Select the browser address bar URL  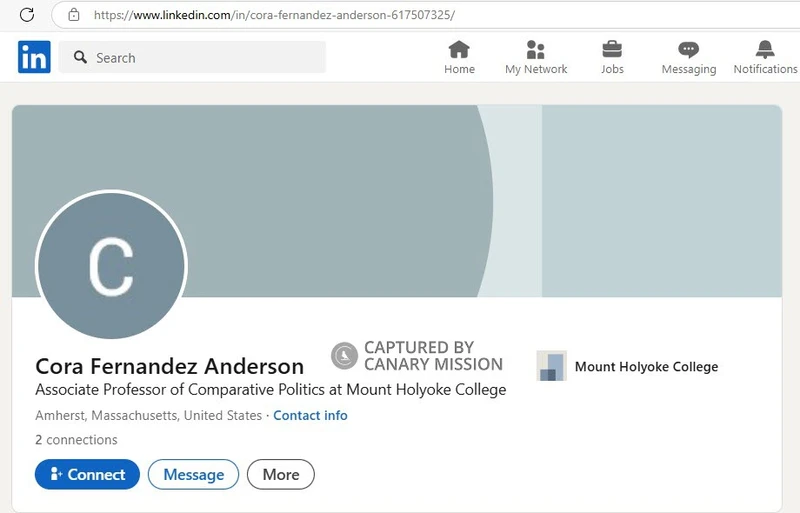coord(274,15)
